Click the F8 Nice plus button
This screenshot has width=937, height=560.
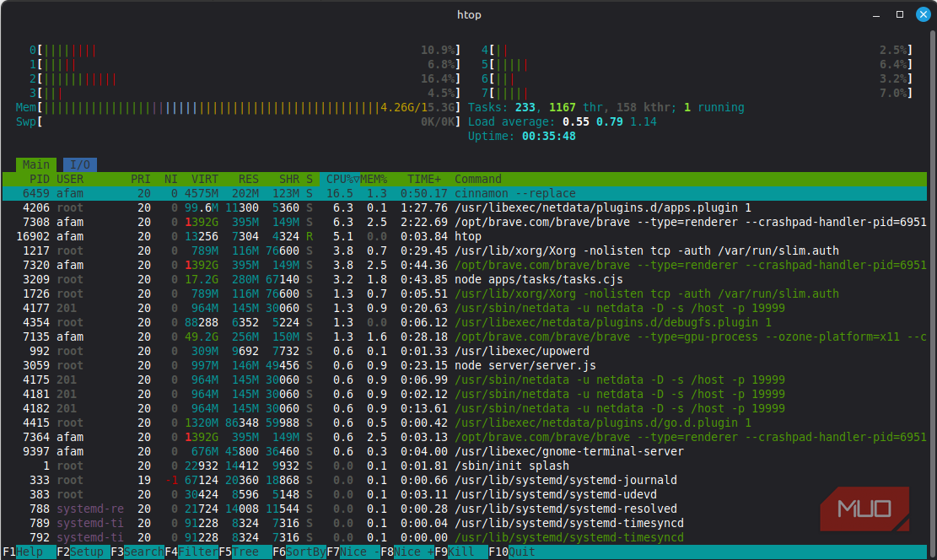(x=407, y=552)
